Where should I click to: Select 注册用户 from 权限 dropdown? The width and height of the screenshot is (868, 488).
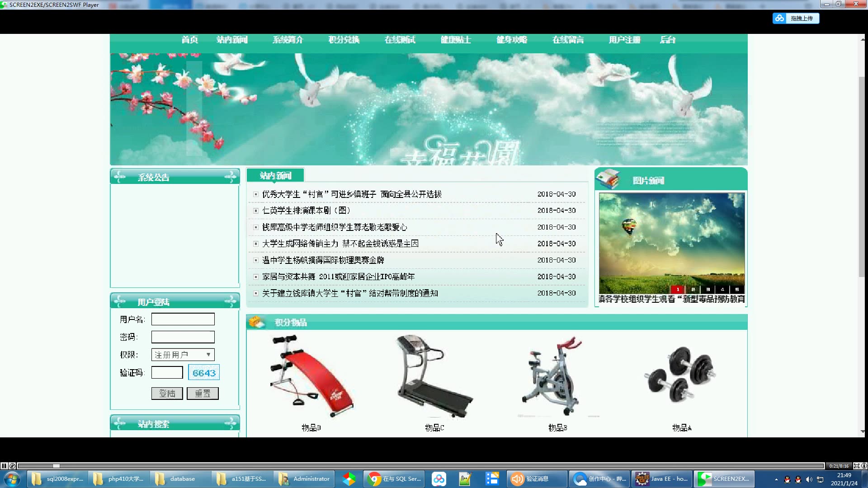coord(181,355)
